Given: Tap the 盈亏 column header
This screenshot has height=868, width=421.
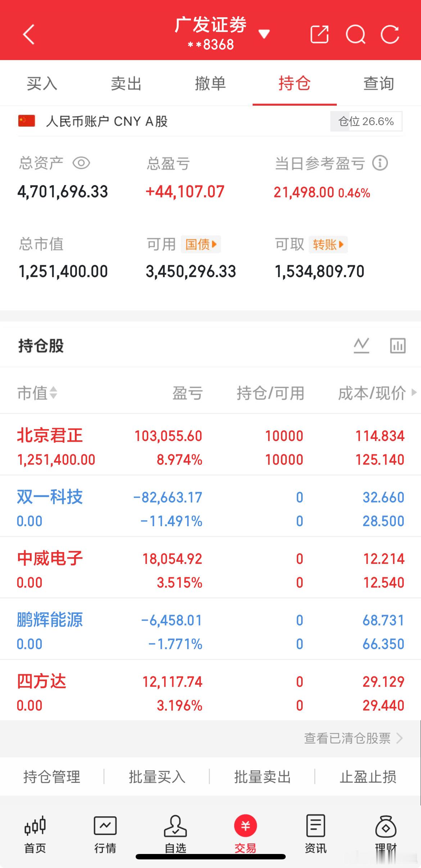Looking at the screenshot, I should click(187, 393).
